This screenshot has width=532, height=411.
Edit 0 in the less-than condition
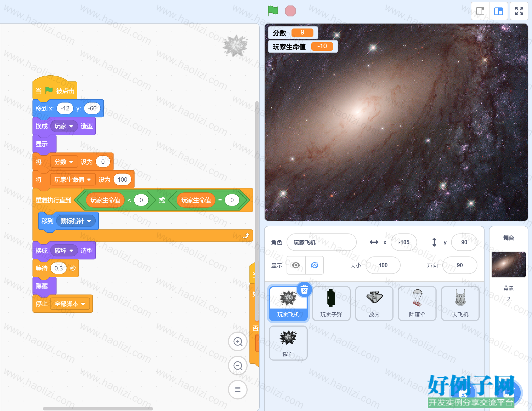[x=141, y=200]
